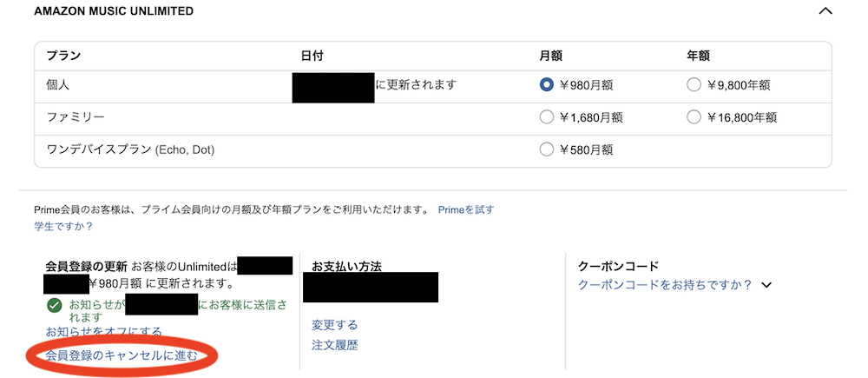Viewport: 868px width, 378px height.
Task: Collapse the Amazon Music Unlimited section chevron
Action: (825, 12)
